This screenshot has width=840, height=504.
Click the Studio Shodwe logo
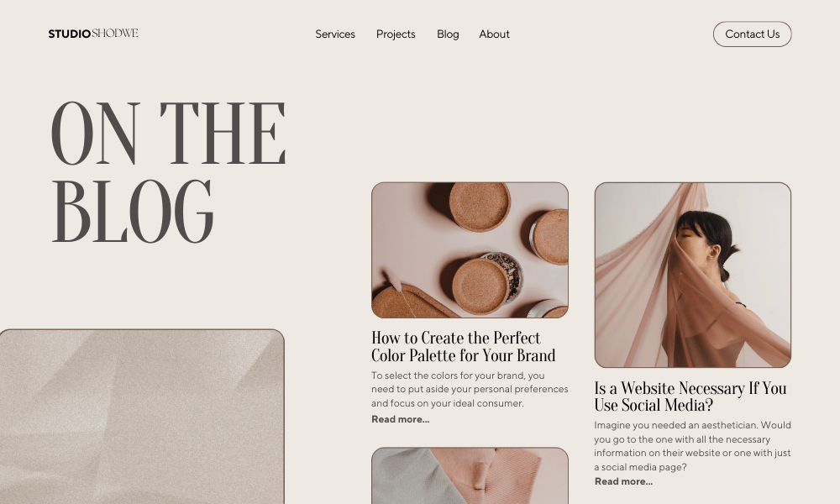click(93, 34)
